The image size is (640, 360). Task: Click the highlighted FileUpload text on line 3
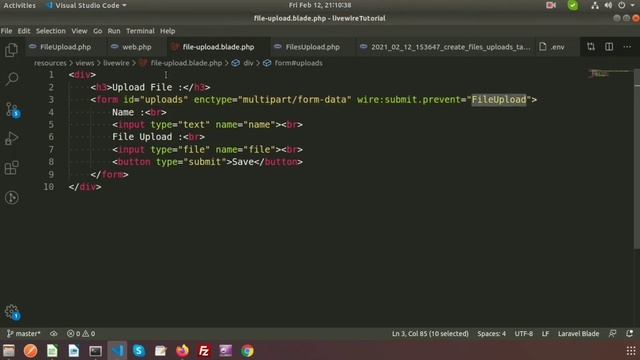click(x=499, y=100)
